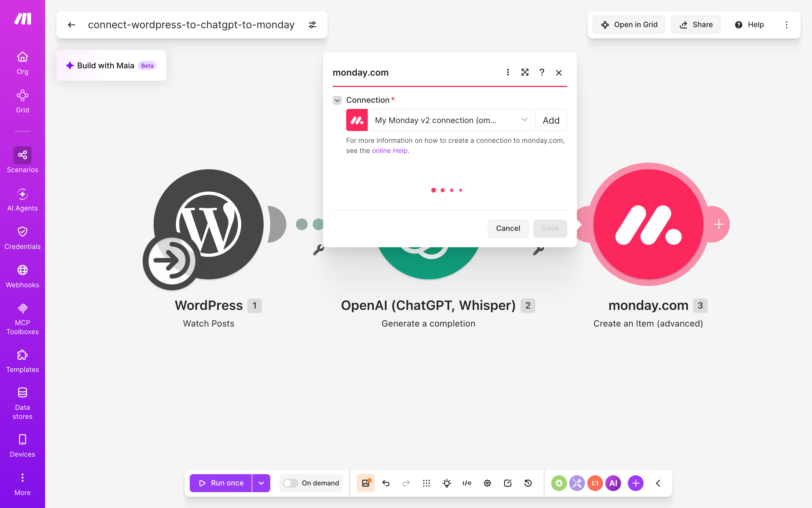Expand monday.com dialog to fullscreen
Screen dimensions: 812x508
click(525, 72)
